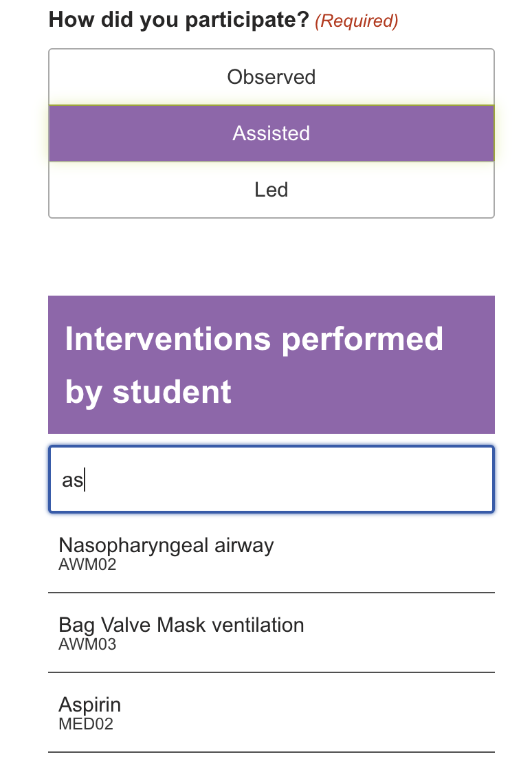Select the Observed participation option
The height and width of the screenshot is (770, 532).
click(271, 77)
